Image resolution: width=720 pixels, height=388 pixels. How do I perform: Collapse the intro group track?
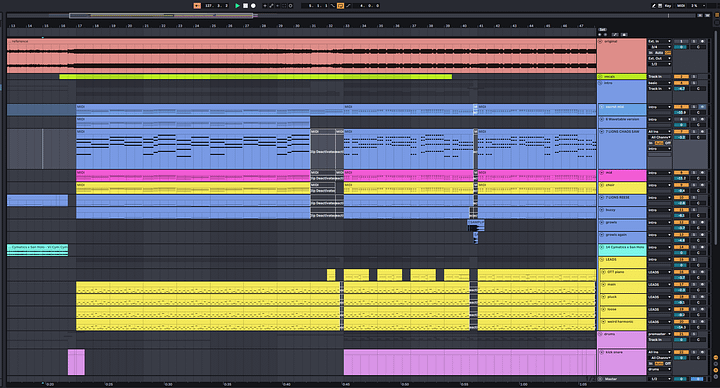[601, 83]
